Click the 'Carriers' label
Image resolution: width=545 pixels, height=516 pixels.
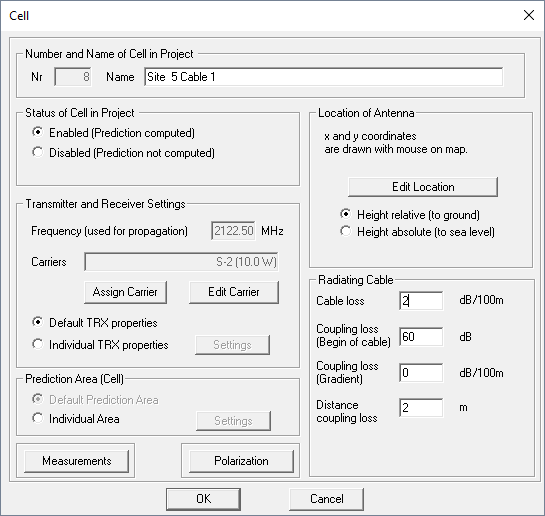(x=49, y=262)
